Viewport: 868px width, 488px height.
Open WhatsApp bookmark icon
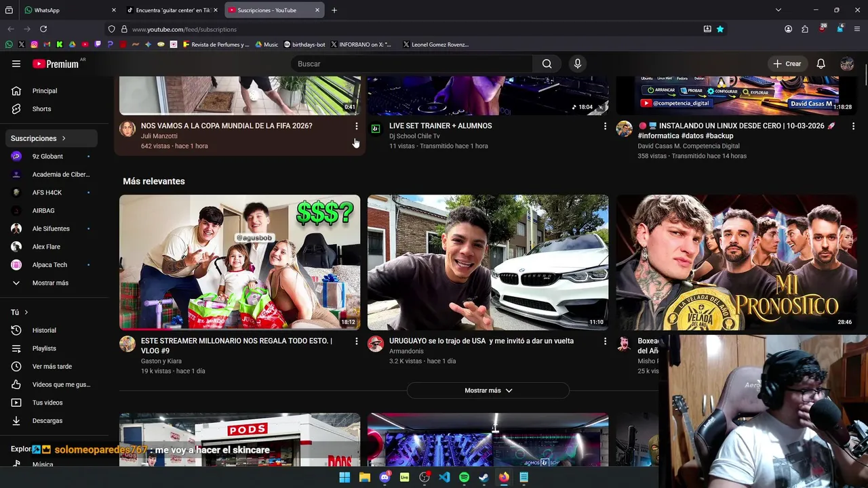9,45
